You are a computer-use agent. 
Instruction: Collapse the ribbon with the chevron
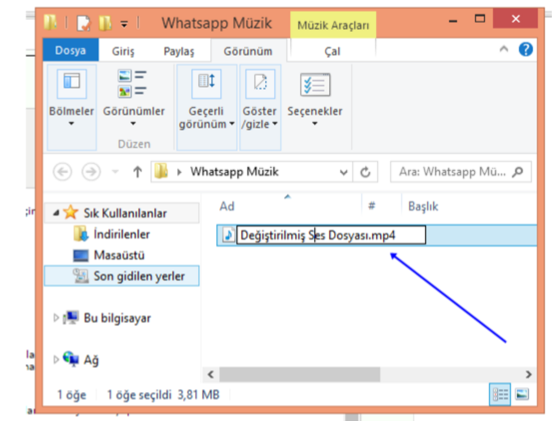point(504,49)
